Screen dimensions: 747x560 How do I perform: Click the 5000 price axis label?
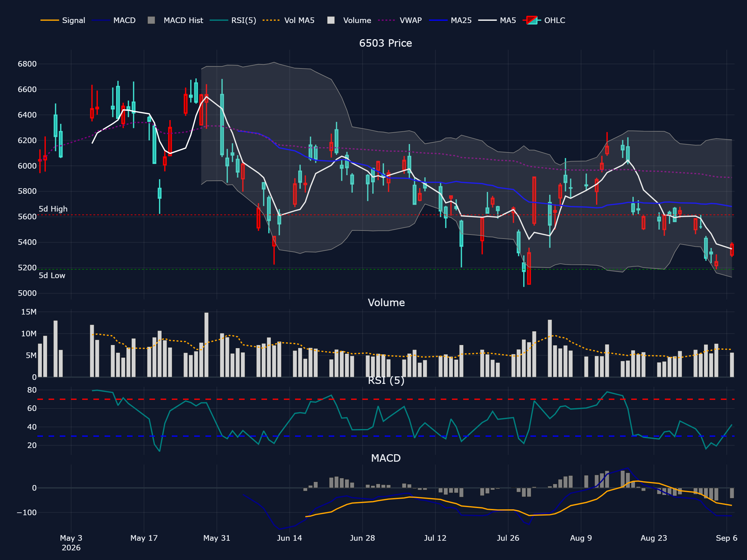pyautogui.click(x=27, y=293)
